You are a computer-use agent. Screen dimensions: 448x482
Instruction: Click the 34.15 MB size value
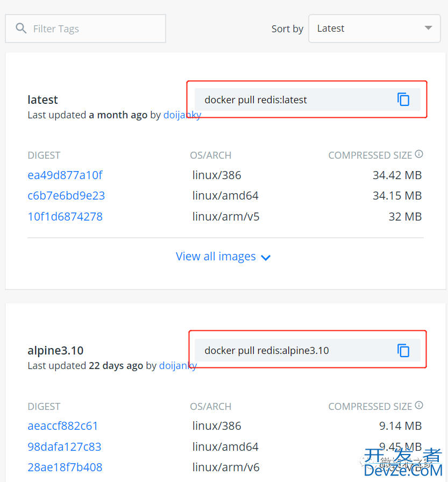coord(397,196)
